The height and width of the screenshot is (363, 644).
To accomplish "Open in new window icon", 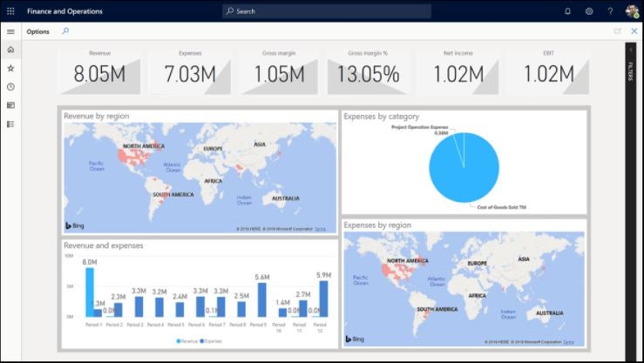I will click(x=617, y=31).
